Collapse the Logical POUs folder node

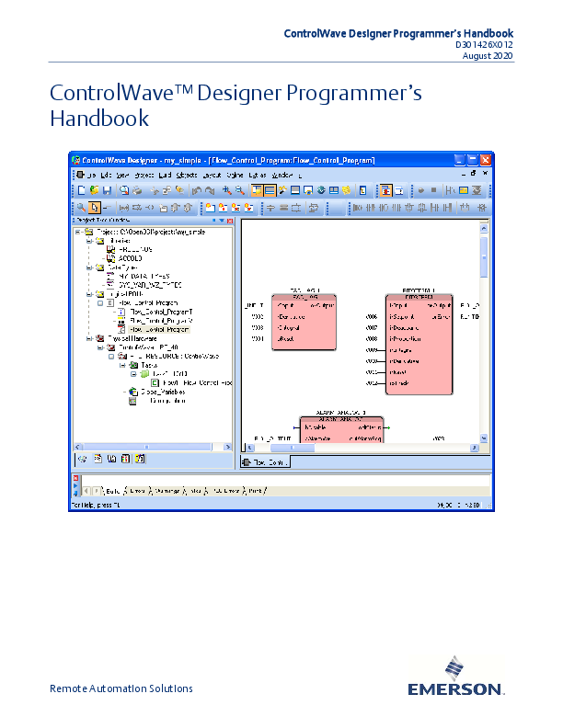[x=89, y=294]
